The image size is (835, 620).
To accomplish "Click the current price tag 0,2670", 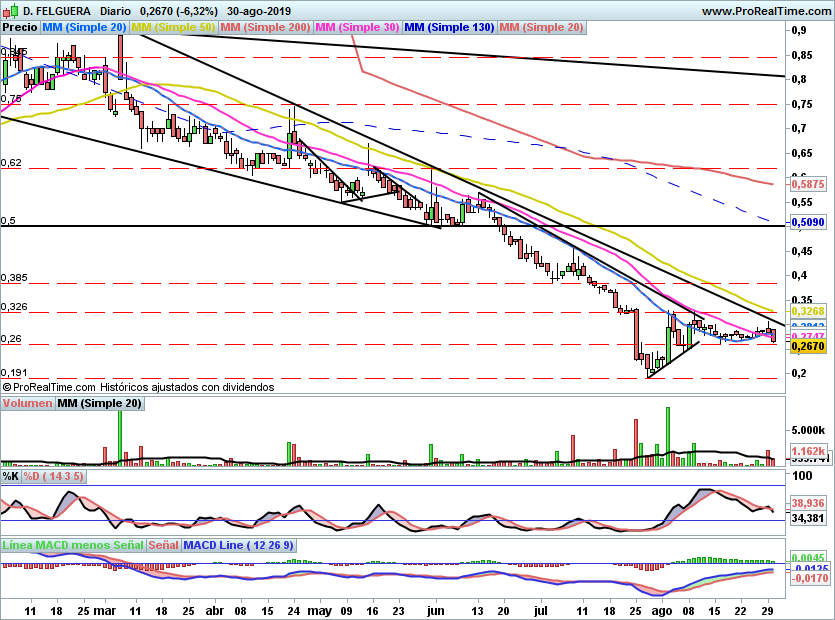I will click(808, 346).
